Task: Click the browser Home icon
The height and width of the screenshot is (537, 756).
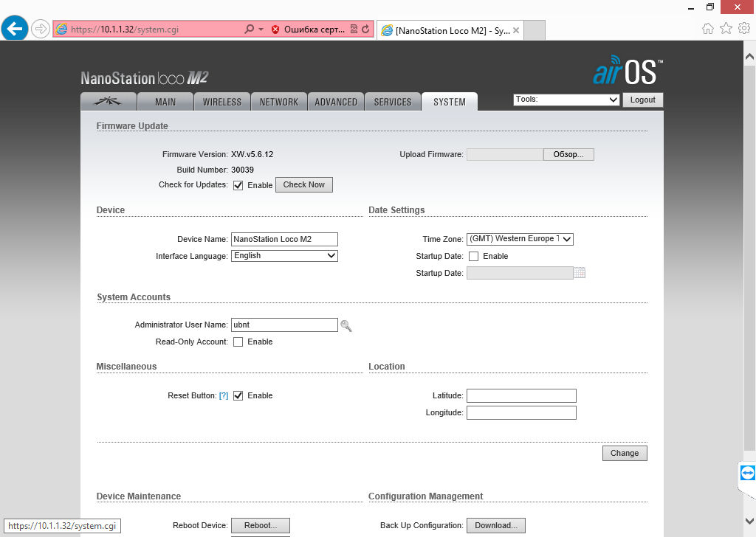Action: 708,29
